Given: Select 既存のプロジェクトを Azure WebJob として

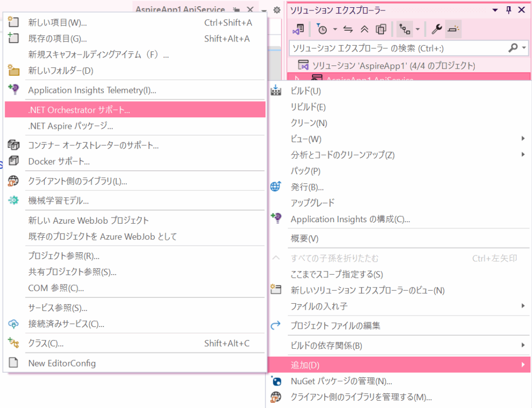Looking at the screenshot, I should pos(135,237).
